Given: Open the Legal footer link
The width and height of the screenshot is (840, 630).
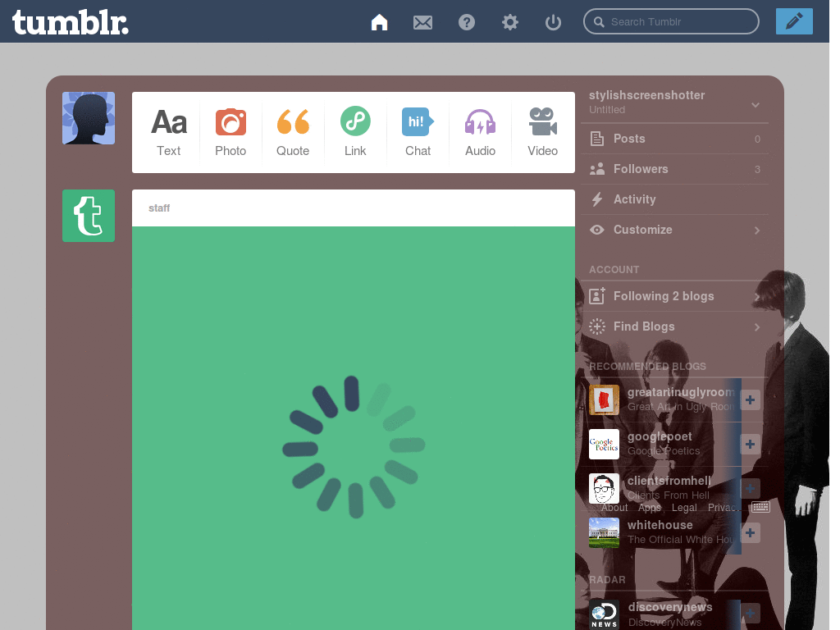Looking at the screenshot, I should click(x=684, y=507).
